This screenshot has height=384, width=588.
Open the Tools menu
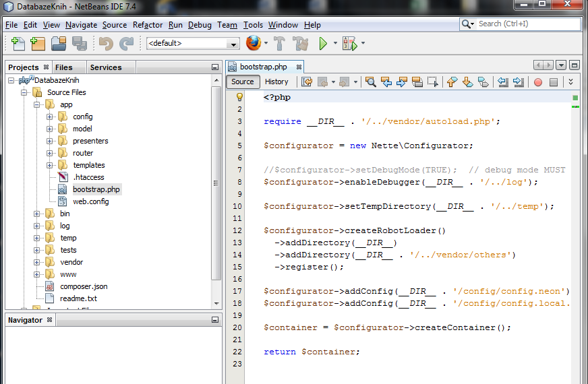(253, 25)
